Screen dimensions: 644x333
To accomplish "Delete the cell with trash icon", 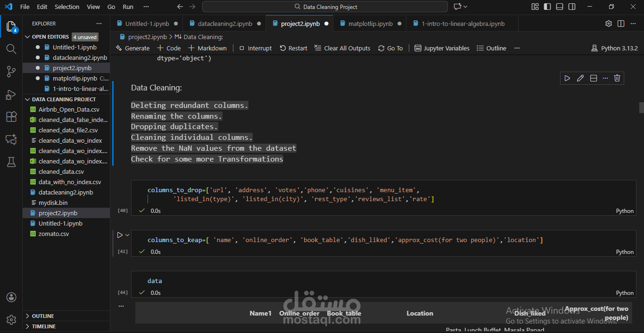I will [x=617, y=78].
